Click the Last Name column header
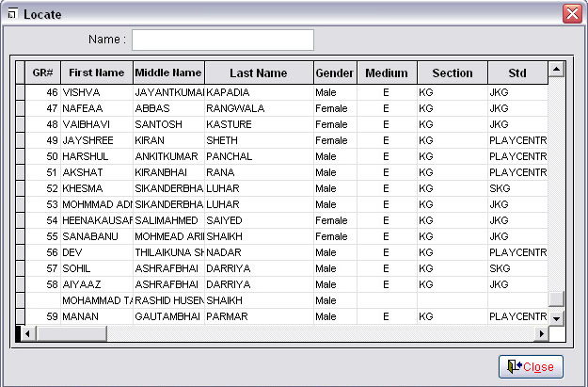 click(258, 73)
